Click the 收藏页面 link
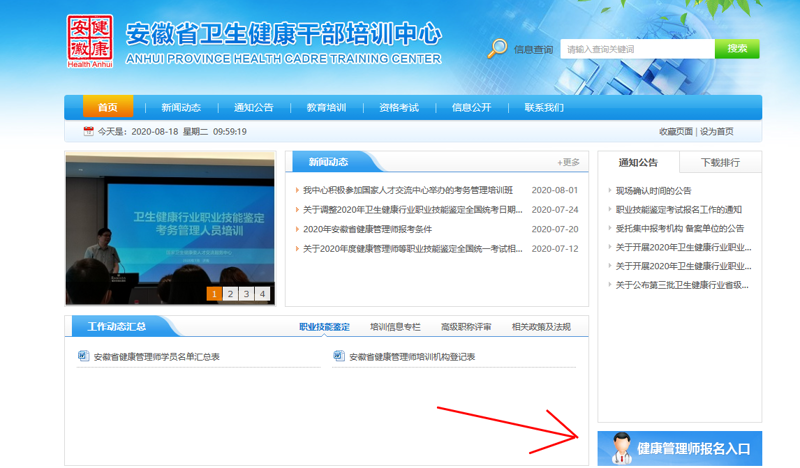 (x=676, y=132)
